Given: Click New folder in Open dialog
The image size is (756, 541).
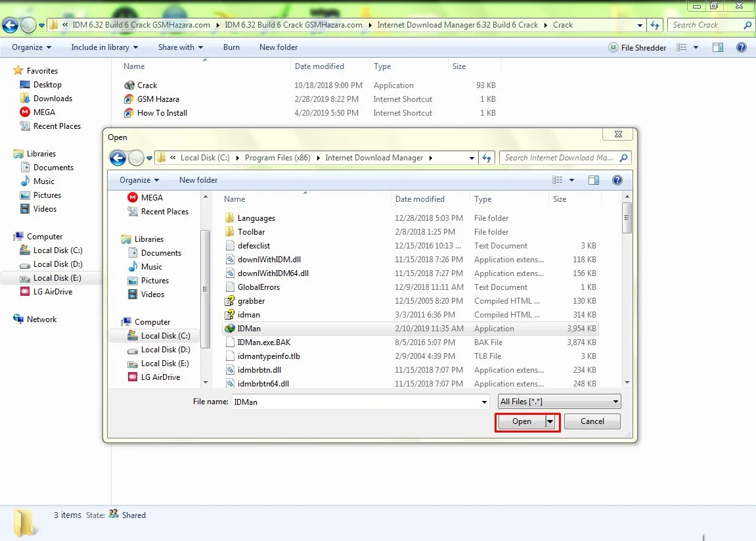Looking at the screenshot, I should pos(198,180).
